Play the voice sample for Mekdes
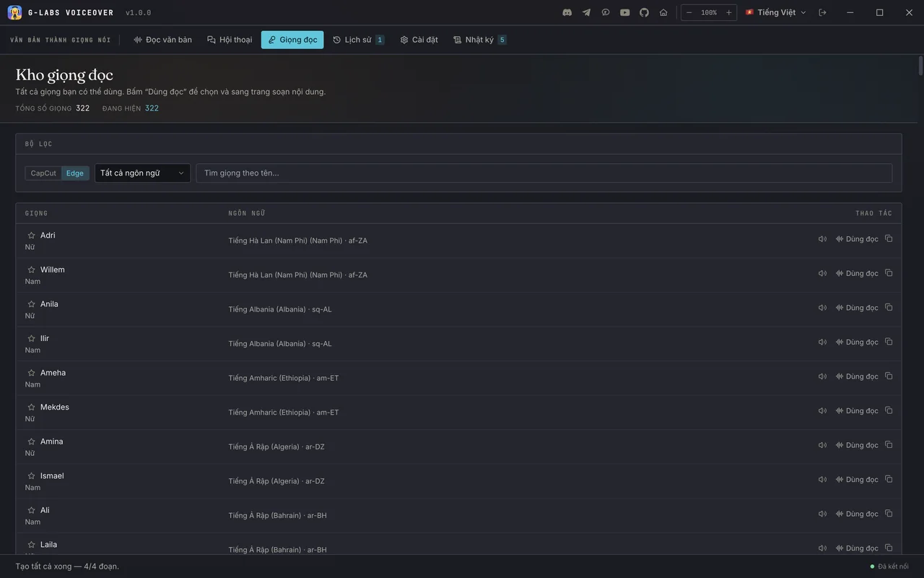924x578 pixels. (822, 410)
